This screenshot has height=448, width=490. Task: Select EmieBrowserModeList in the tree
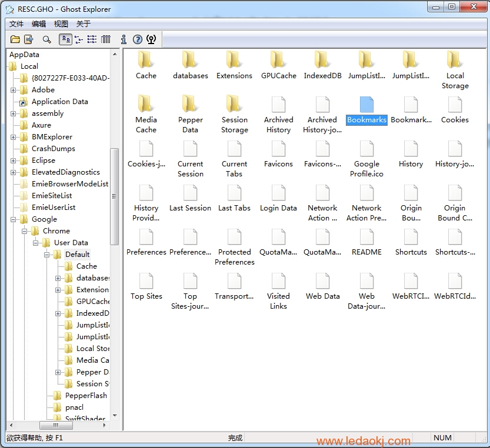click(70, 184)
